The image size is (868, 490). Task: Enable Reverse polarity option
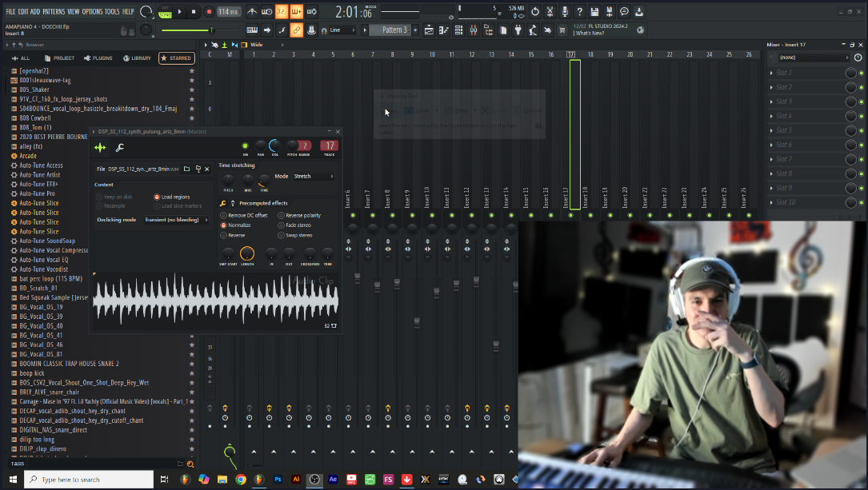299,215
